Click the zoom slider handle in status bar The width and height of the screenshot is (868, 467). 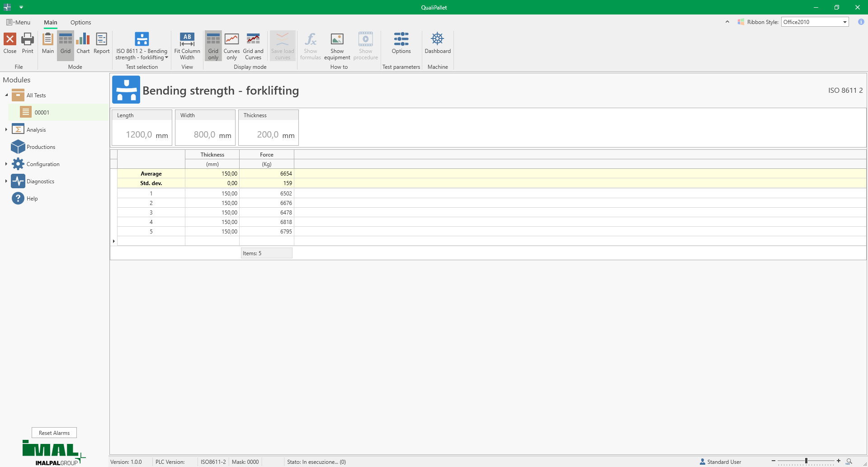pyautogui.click(x=806, y=461)
